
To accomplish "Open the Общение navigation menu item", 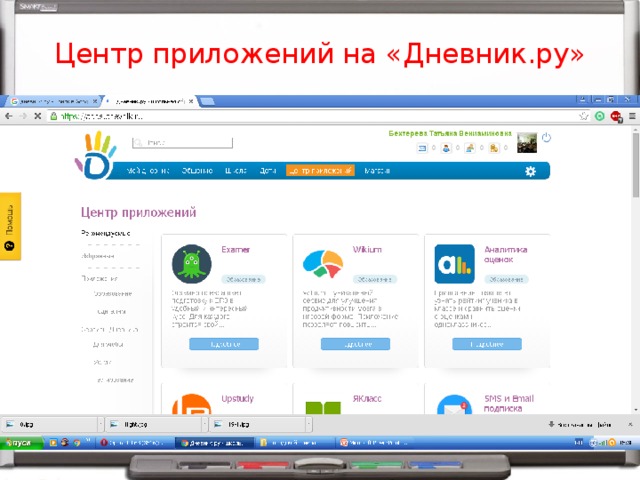I will (197, 171).
